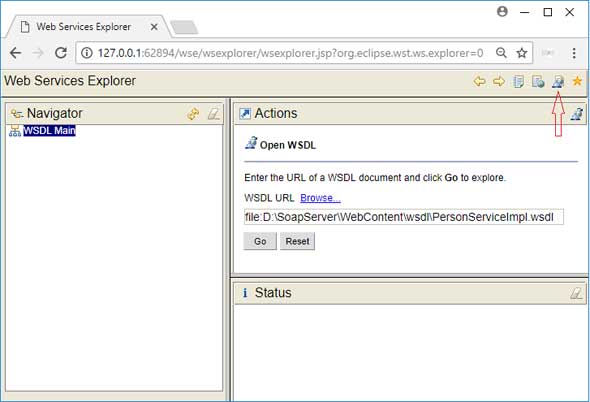Clear the Status panel
This screenshot has width=590, height=402.
click(x=576, y=293)
